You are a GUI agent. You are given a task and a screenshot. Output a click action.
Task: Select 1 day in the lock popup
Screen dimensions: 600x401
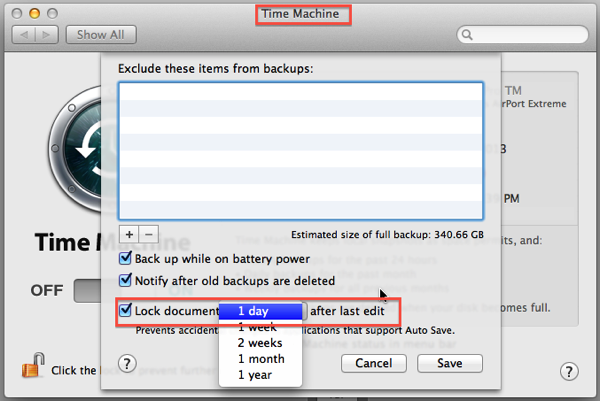260,311
